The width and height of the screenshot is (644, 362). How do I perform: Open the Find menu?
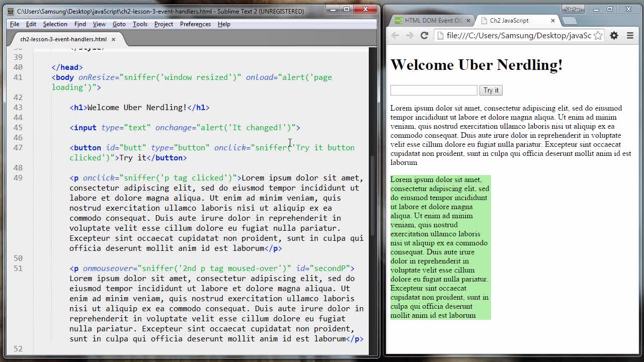[80, 24]
